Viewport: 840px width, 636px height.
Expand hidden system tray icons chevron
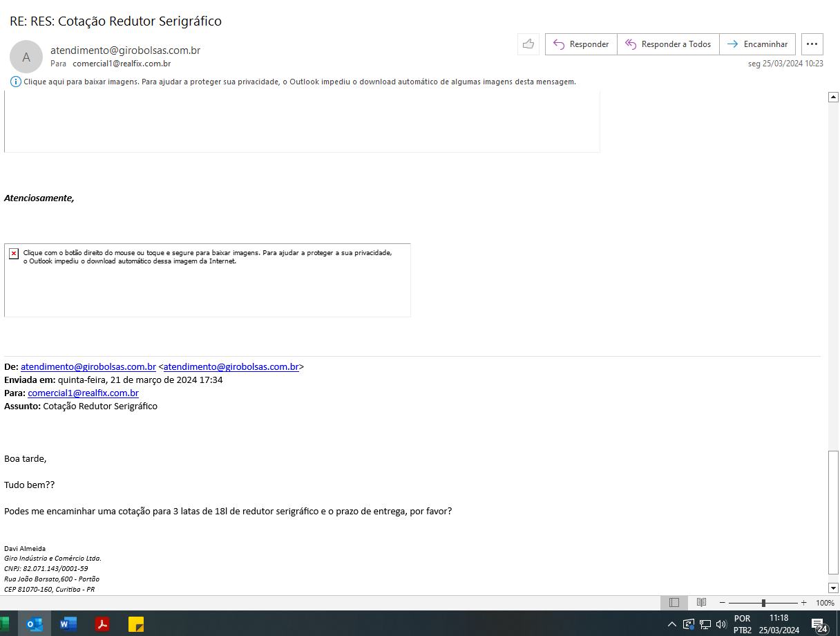671,624
